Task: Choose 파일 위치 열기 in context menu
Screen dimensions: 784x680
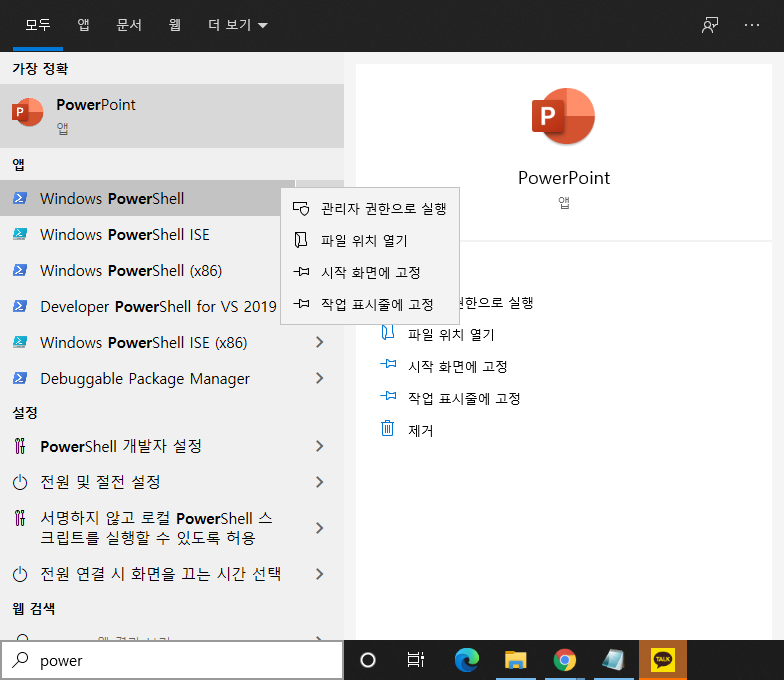Action: 370,240
